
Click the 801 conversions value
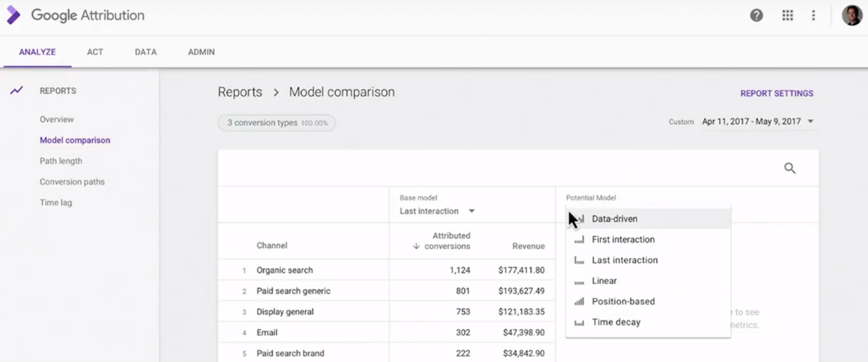pos(462,291)
